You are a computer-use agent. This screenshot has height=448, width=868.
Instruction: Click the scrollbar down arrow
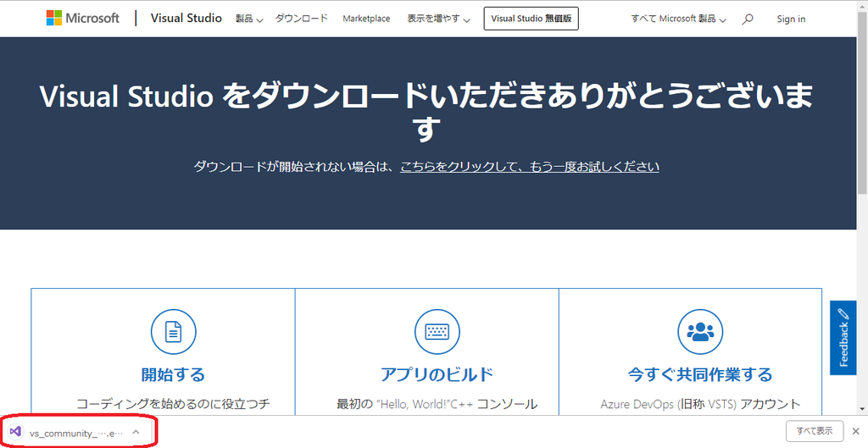click(x=862, y=410)
